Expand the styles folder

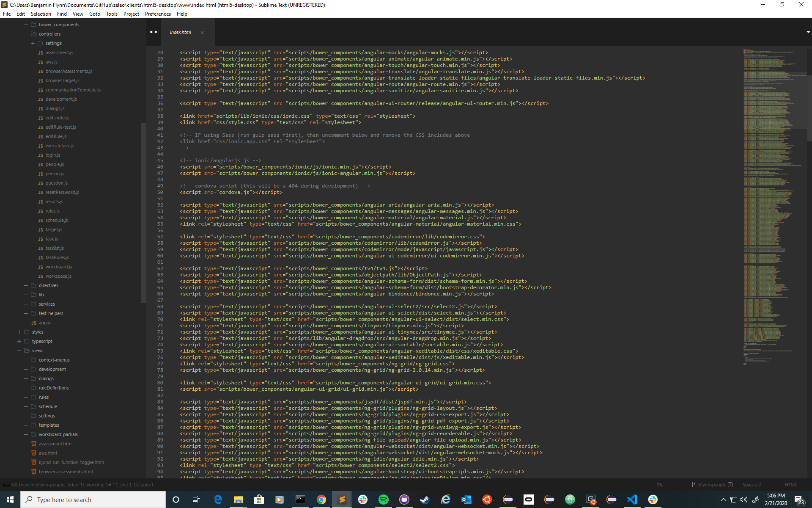point(19,332)
